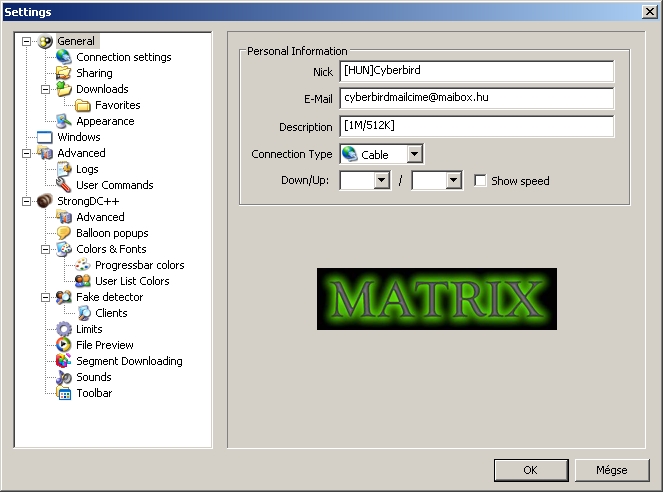The height and width of the screenshot is (492, 663).
Task: Click the User Commands icon
Action: [x=64, y=185]
